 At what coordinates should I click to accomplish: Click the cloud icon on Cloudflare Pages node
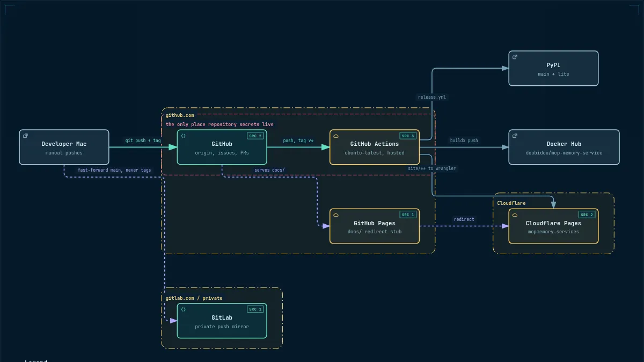[515, 215]
